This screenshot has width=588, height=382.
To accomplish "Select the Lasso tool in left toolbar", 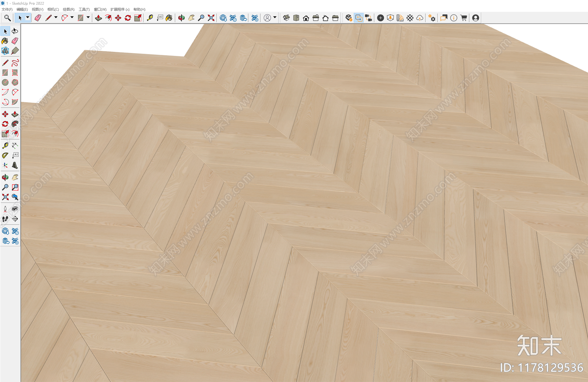I will (15, 31).
